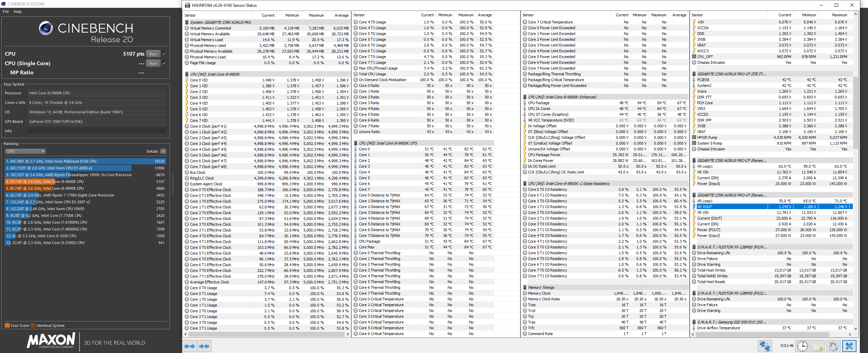Open the CPU ranking type dropdown in Cinebench
The width and height of the screenshot is (868, 353).
point(25,151)
